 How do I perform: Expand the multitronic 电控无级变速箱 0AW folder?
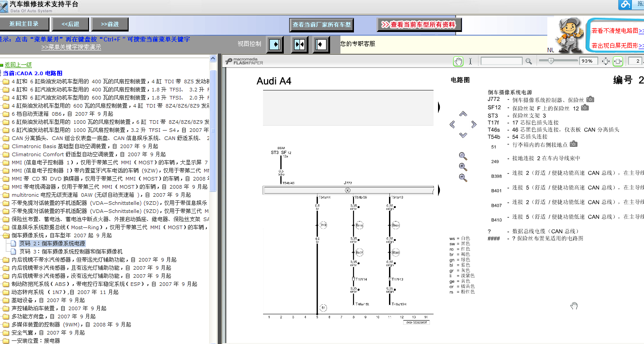pos(6,195)
